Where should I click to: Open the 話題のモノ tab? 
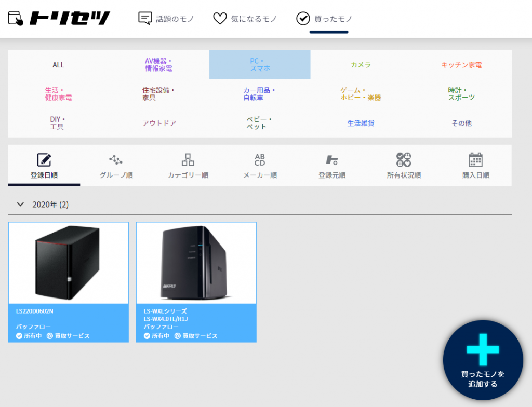click(x=166, y=19)
